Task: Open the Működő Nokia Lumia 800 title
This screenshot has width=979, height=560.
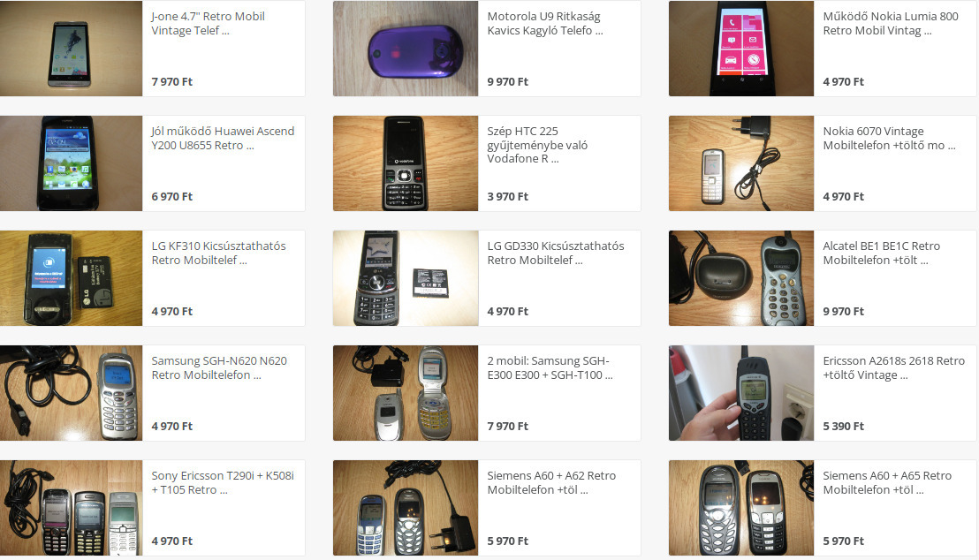Action: point(891,23)
